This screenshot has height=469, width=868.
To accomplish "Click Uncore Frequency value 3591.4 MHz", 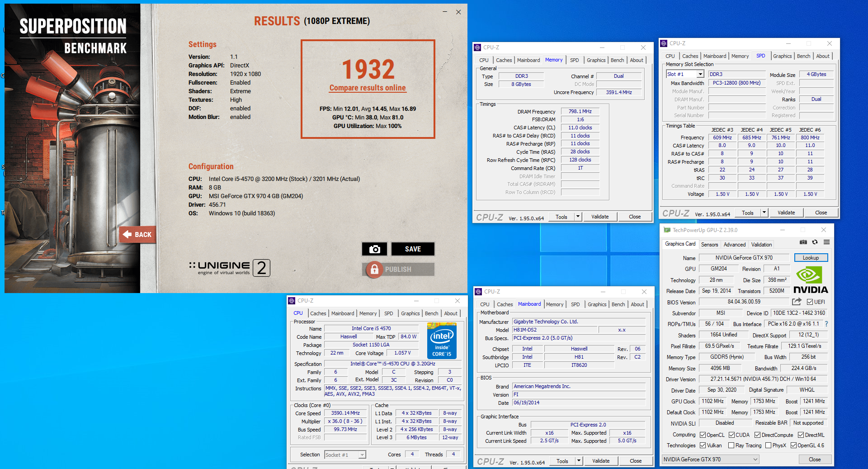I will (619, 92).
